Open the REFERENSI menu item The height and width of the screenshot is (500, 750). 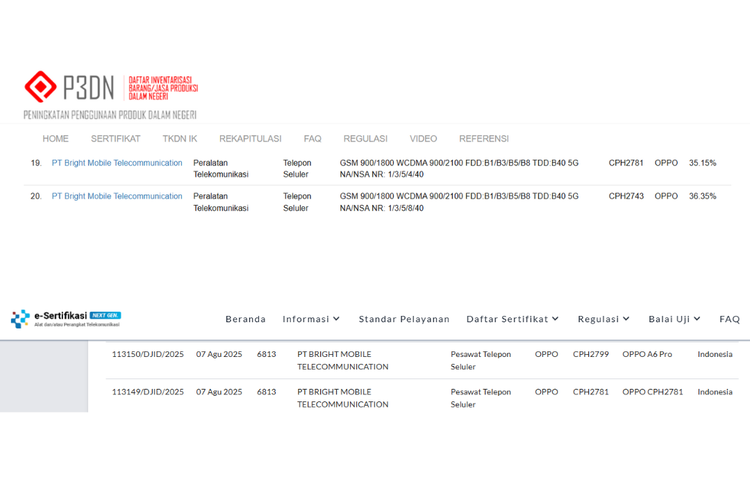point(484,139)
